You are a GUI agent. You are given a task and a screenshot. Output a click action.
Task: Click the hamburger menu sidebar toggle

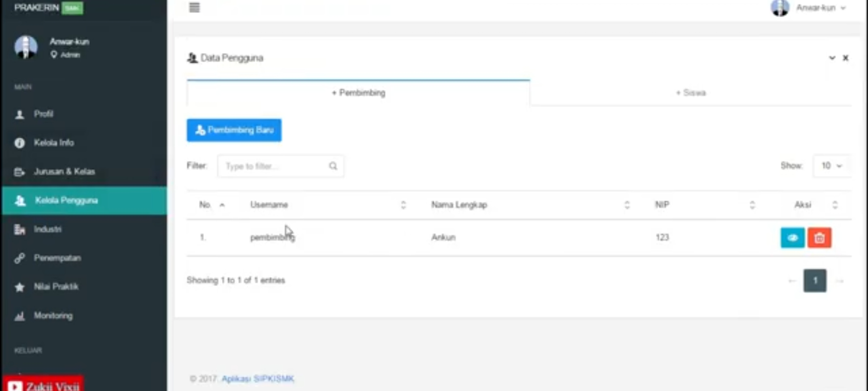point(194,8)
